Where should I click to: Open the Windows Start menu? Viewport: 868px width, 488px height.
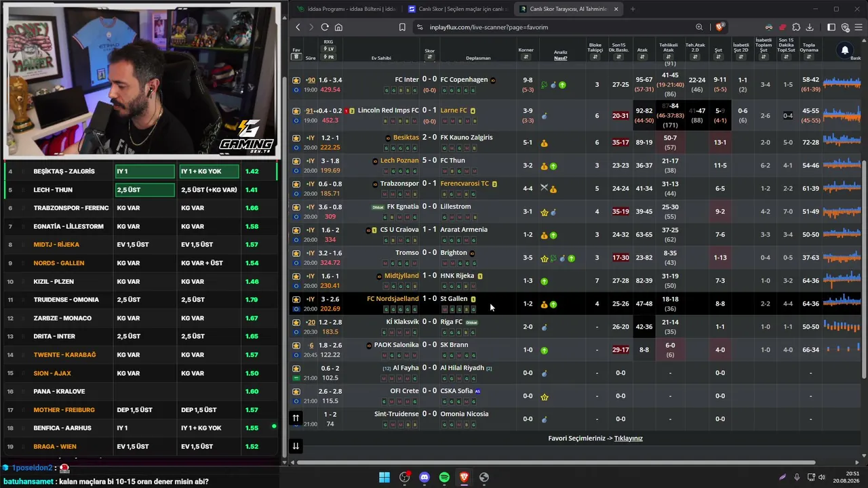pos(384,477)
